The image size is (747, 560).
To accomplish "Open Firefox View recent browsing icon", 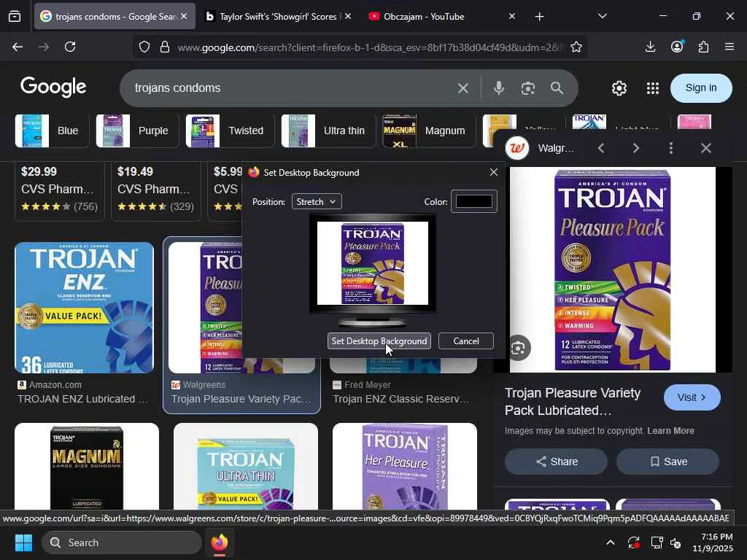I will 15,17.
